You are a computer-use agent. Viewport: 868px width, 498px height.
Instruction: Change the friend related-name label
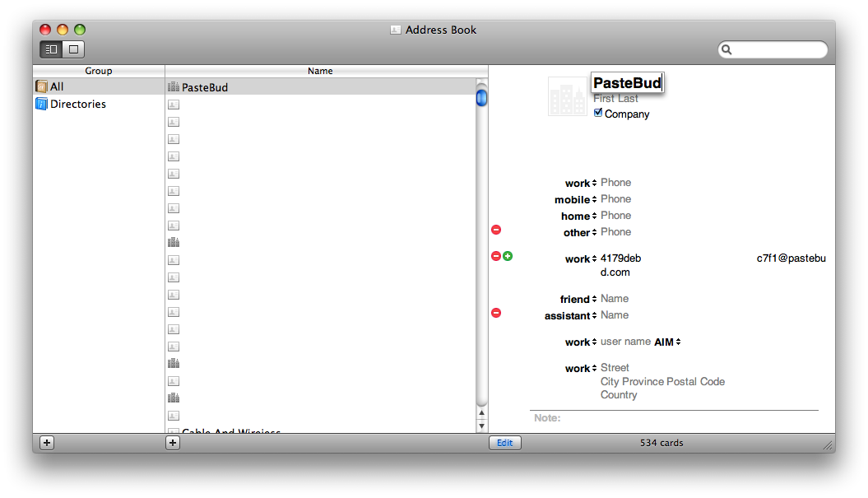(x=578, y=300)
